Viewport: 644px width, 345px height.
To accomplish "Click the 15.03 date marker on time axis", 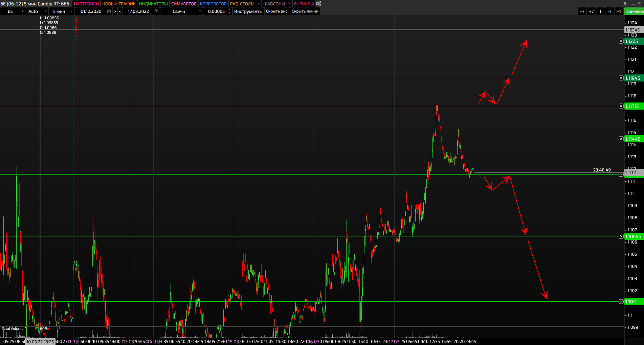I will pos(234,342).
